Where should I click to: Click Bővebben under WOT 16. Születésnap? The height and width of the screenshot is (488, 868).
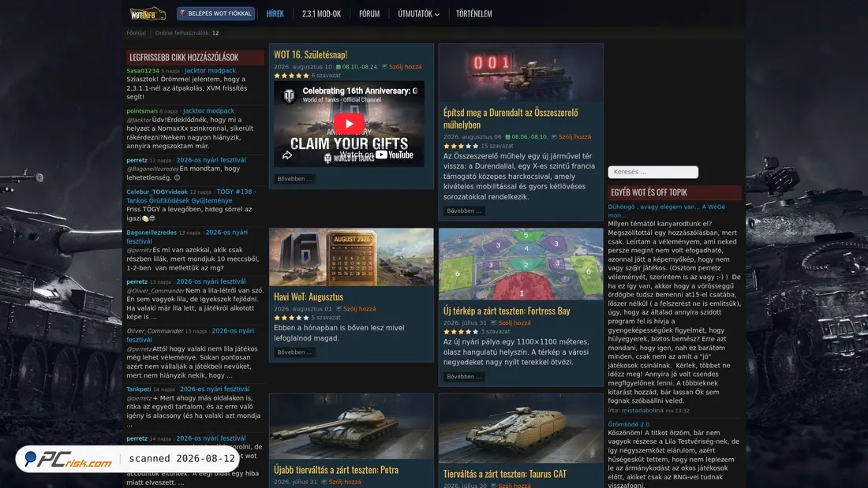click(x=294, y=179)
